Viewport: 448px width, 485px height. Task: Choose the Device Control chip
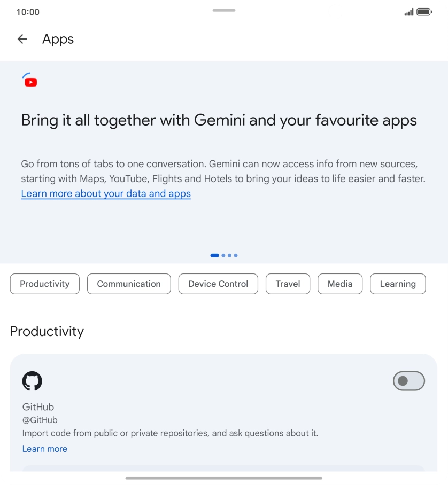(x=218, y=284)
